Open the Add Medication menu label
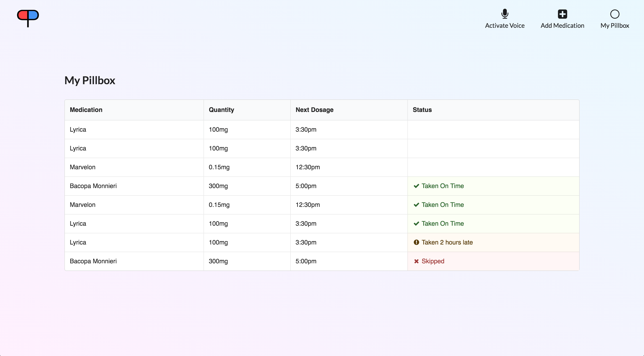Screen dimensions: 644x356 click(562, 26)
